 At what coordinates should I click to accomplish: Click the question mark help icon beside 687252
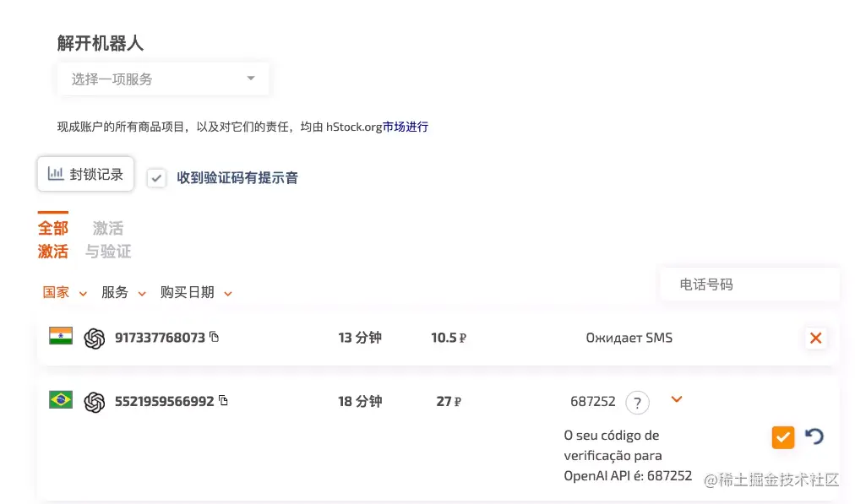click(637, 403)
